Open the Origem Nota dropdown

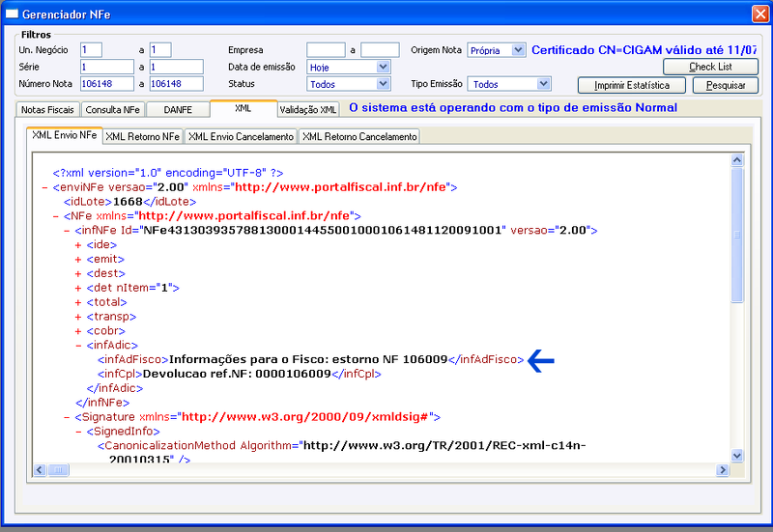[x=518, y=50]
